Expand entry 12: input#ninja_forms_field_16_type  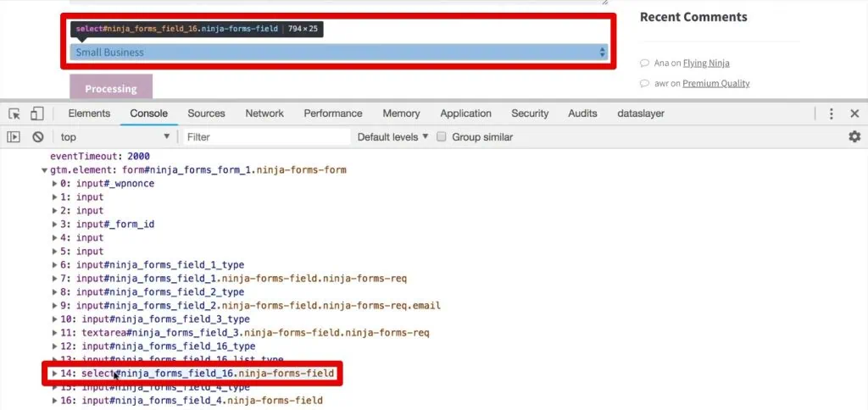(x=55, y=346)
